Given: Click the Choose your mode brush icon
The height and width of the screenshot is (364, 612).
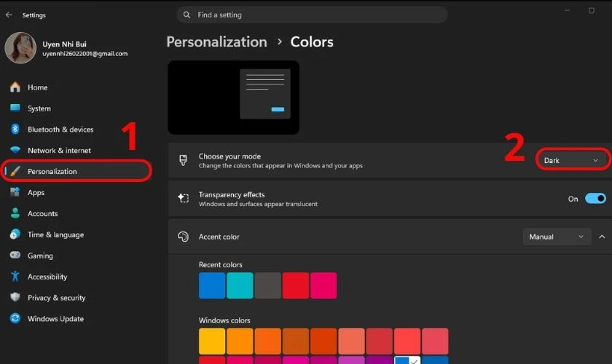Looking at the screenshot, I should (183, 160).
